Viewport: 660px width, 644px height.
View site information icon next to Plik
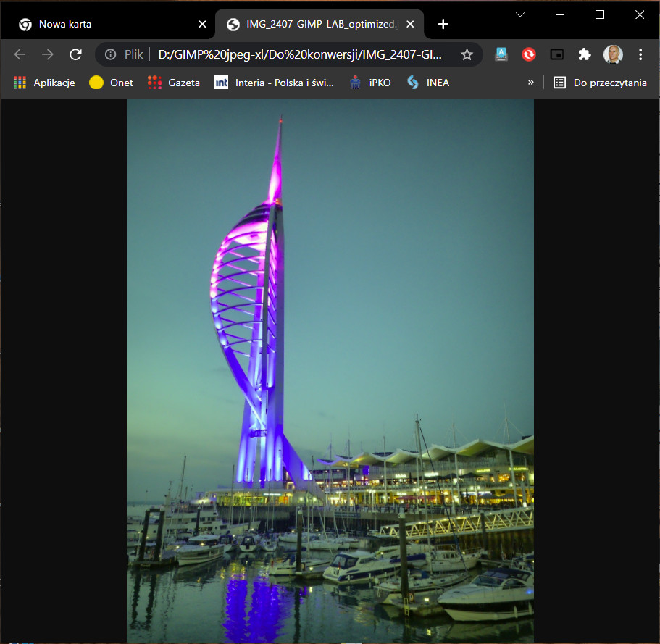[x=110, y=54]
